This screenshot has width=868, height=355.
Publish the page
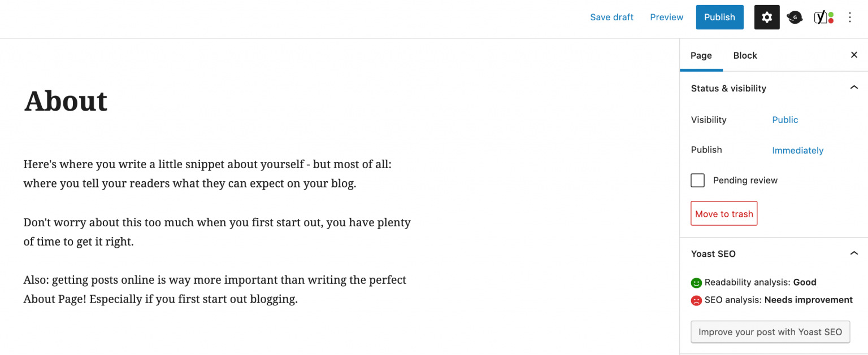[x=719, y=17]
